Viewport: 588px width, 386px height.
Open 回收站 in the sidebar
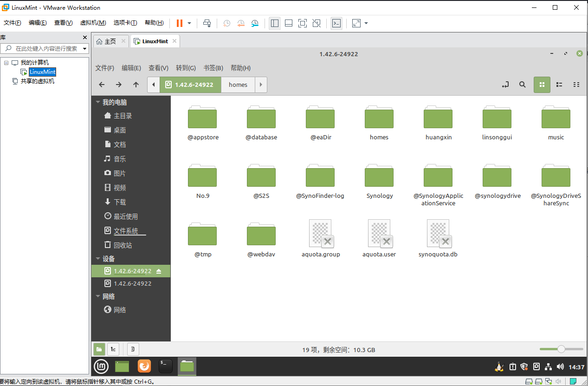(x=123, y=245)
